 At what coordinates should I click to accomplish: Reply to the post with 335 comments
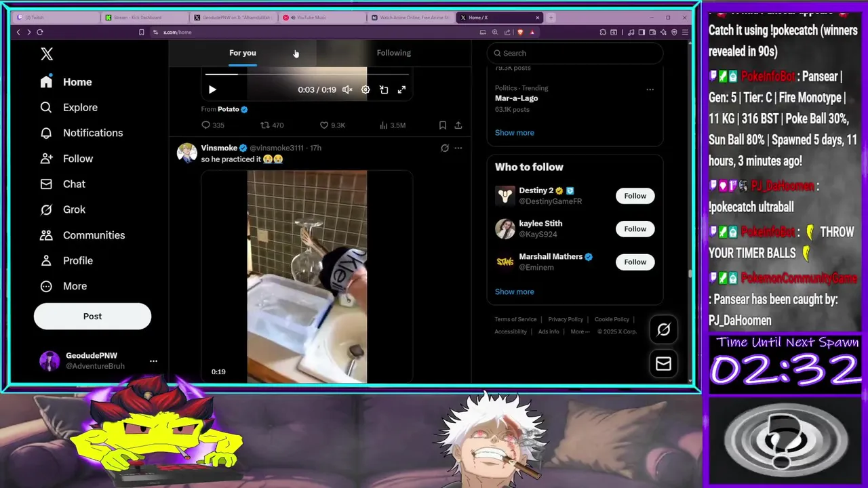tap(213, 125)
